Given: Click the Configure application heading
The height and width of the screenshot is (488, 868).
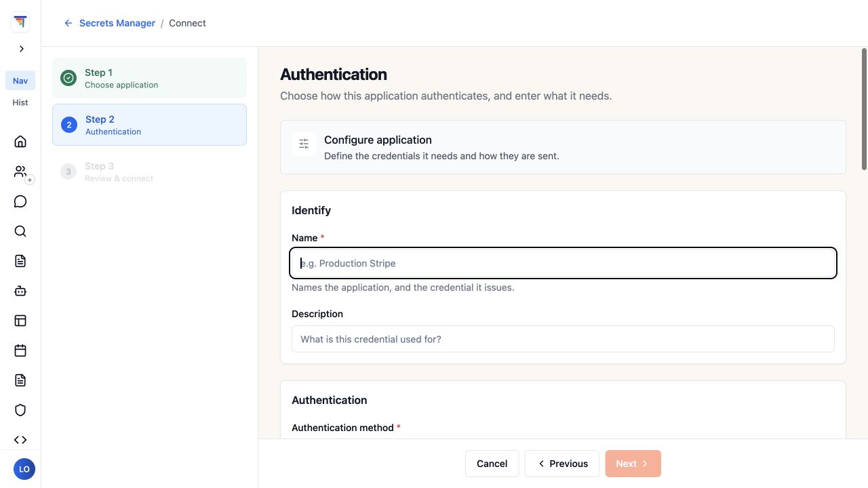Looking at the screenshot, I should (378, 140).
